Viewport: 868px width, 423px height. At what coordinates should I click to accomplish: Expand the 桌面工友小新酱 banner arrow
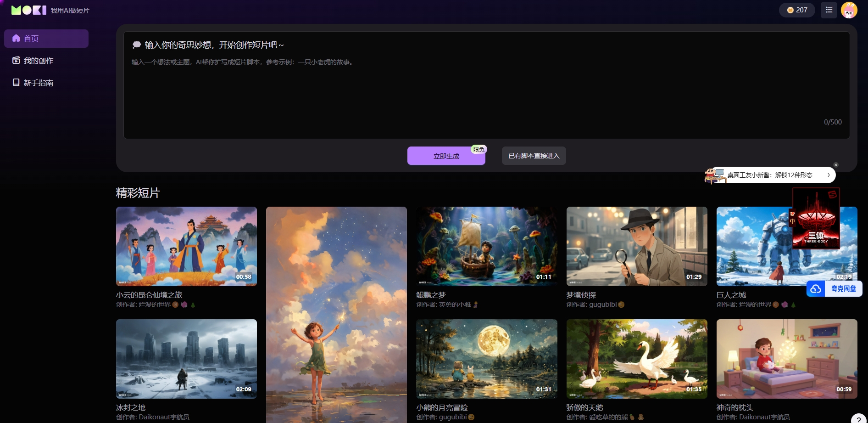(x=829, y=175)
